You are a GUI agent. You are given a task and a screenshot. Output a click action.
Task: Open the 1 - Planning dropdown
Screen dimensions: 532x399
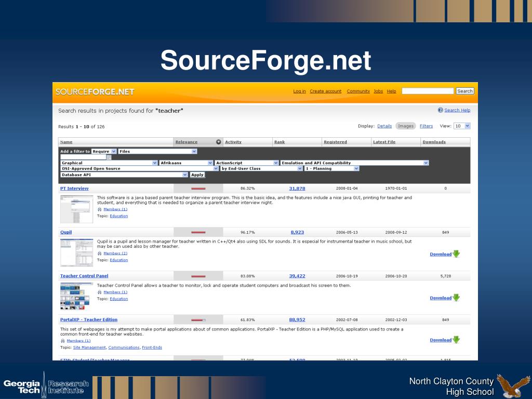click(x=331, y=168)
